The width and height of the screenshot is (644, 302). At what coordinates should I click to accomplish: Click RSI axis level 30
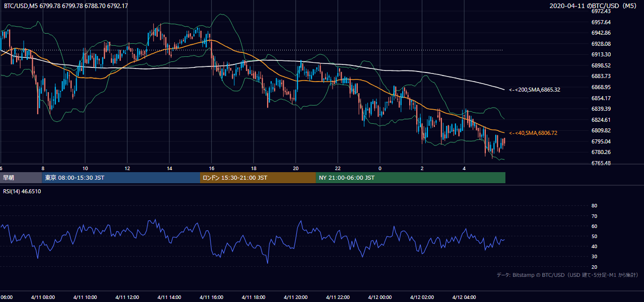coord(594,257)
